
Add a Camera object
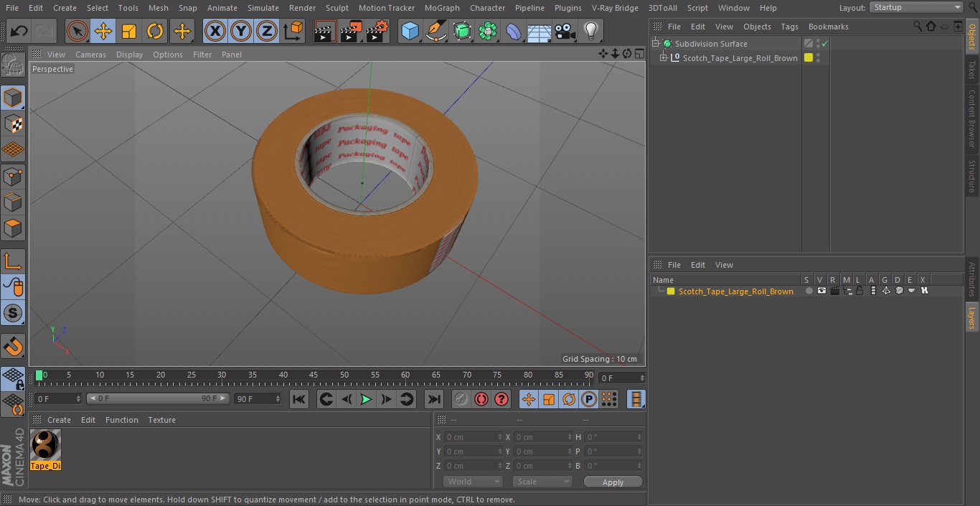[565, 32]
